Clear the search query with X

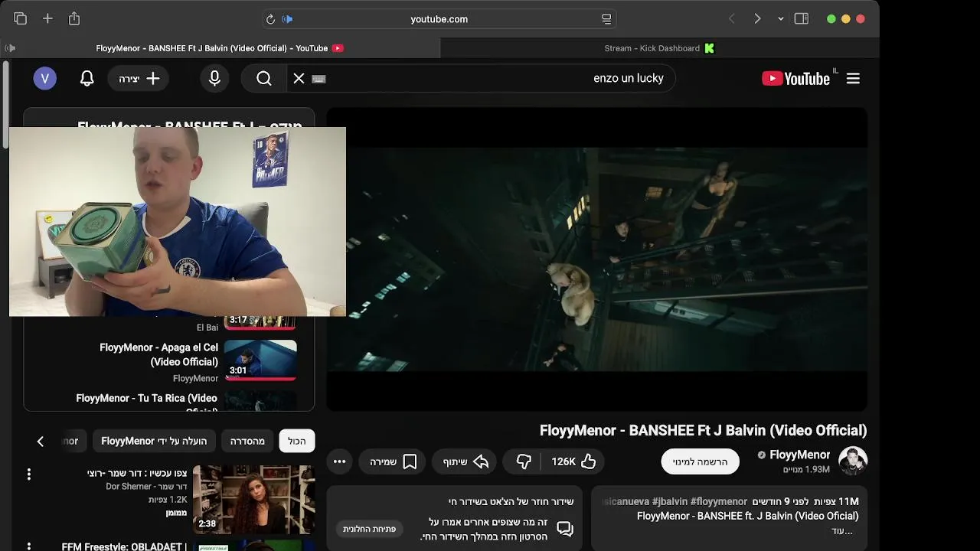(x=299, y=78)
